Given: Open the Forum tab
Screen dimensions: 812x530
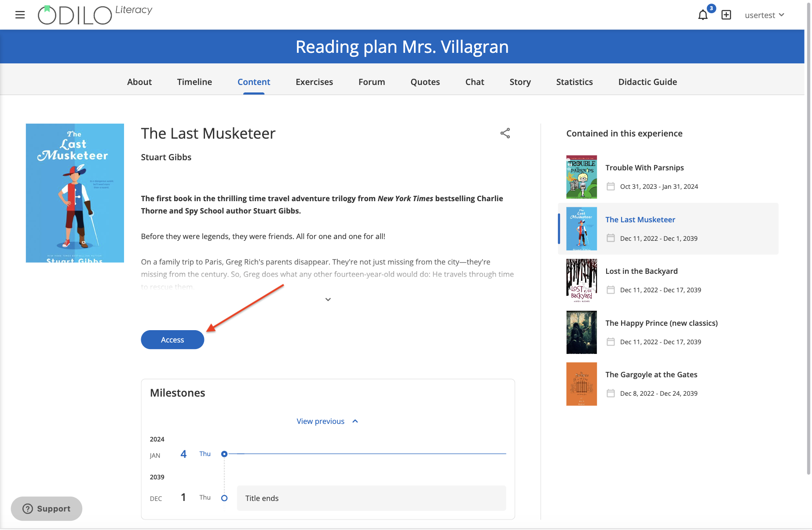Looking at the screenshot, I should point(372,82).
